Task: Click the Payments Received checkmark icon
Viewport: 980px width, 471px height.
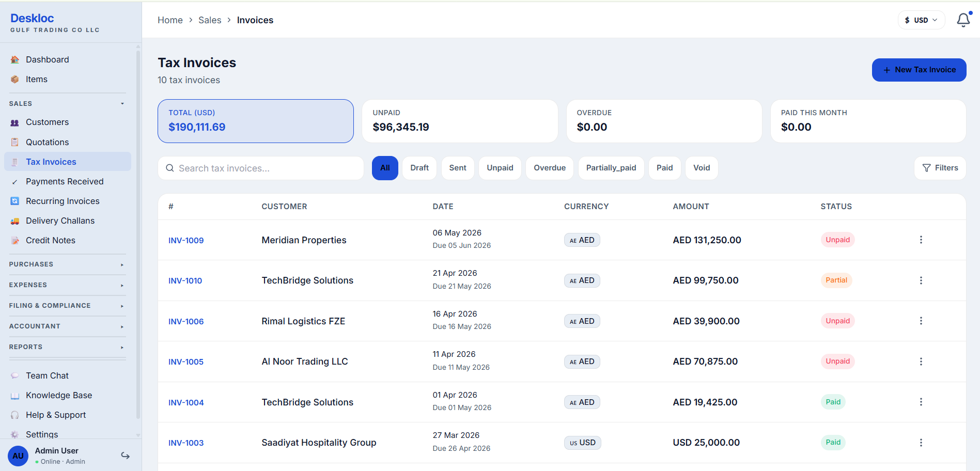Action: point(15,182)
